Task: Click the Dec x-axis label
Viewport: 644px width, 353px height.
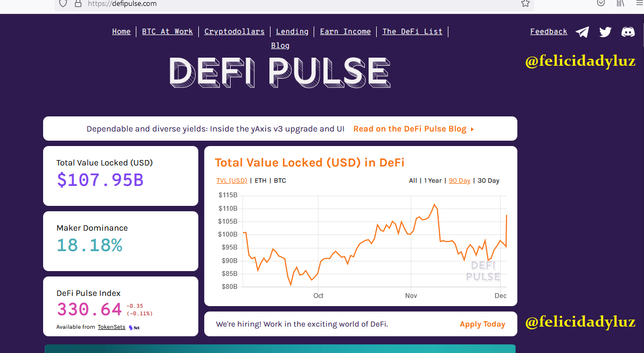Action: (501, 295)
